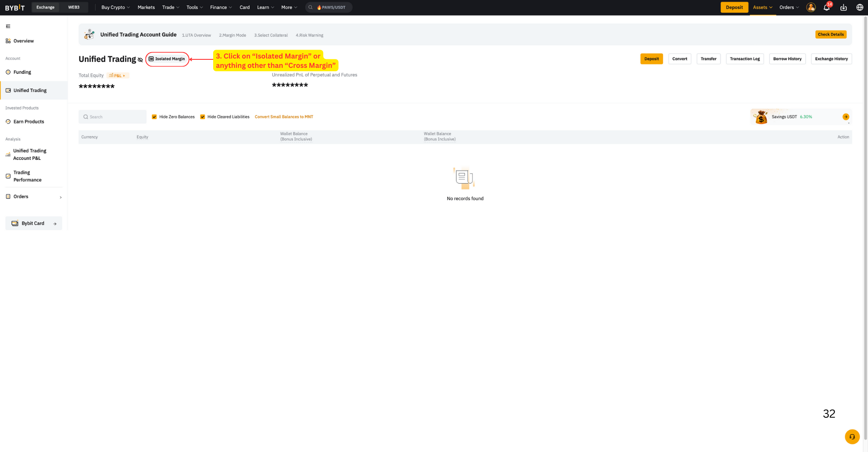The image size is (868, 452).
Task: Expand Assets dropdown in the top bar
Action: coord(762,7)
